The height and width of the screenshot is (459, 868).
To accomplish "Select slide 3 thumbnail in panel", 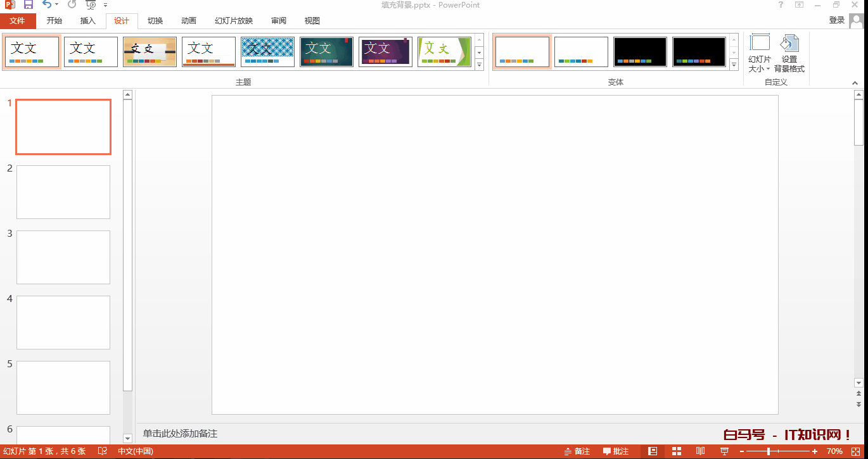I will pyautogui.click(x=63, y=257).
